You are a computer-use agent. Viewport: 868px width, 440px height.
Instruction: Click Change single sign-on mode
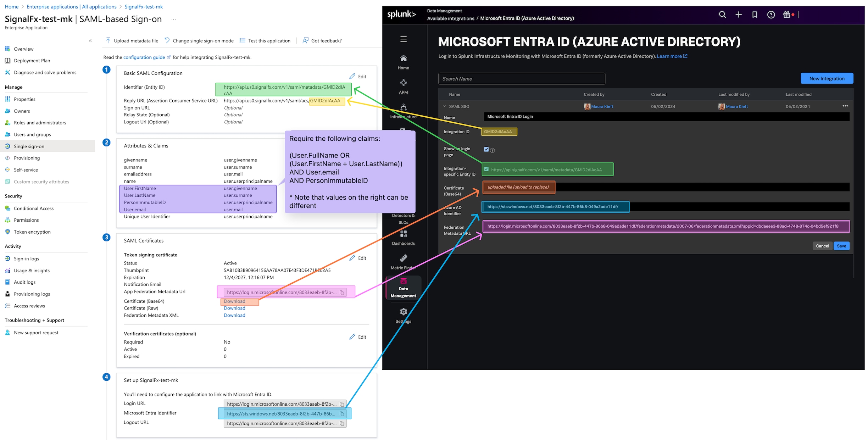point(199,41)
